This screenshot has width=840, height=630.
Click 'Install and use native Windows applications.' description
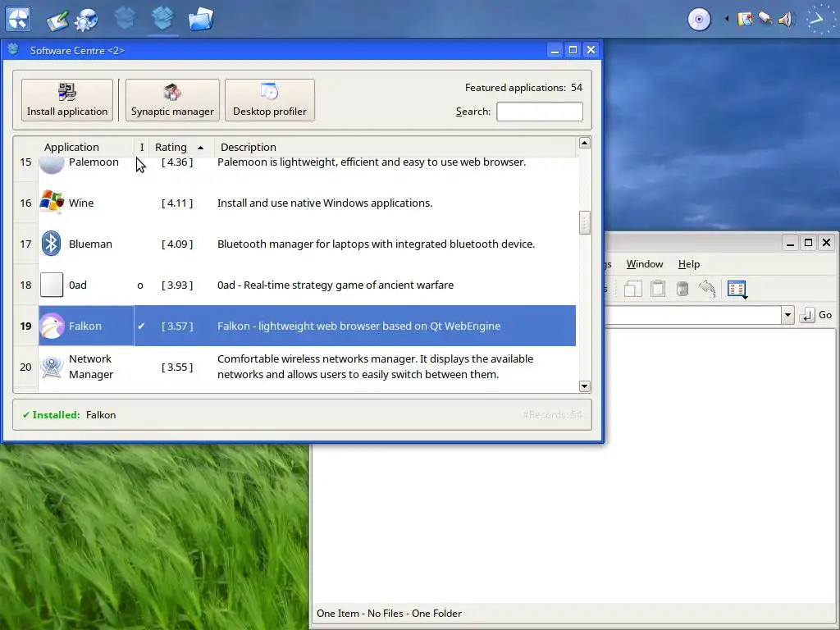pyautogui.click(x=325, y=203)
